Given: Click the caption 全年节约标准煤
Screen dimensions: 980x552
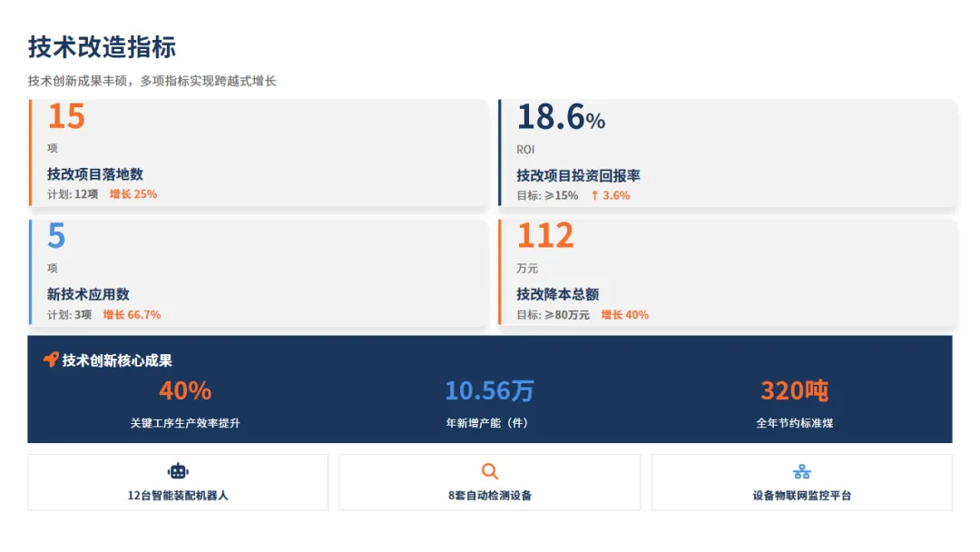Looking at the screenshot, I should coord(794,423).
